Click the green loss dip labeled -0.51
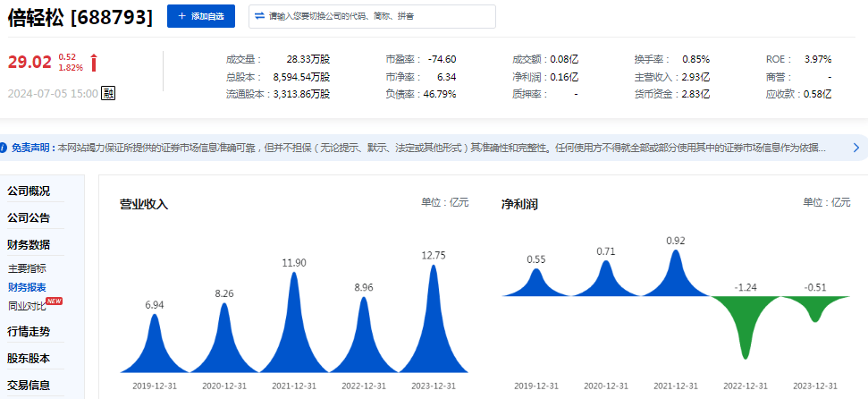Viewport: 868px width, 399px height. click(815, 309)
